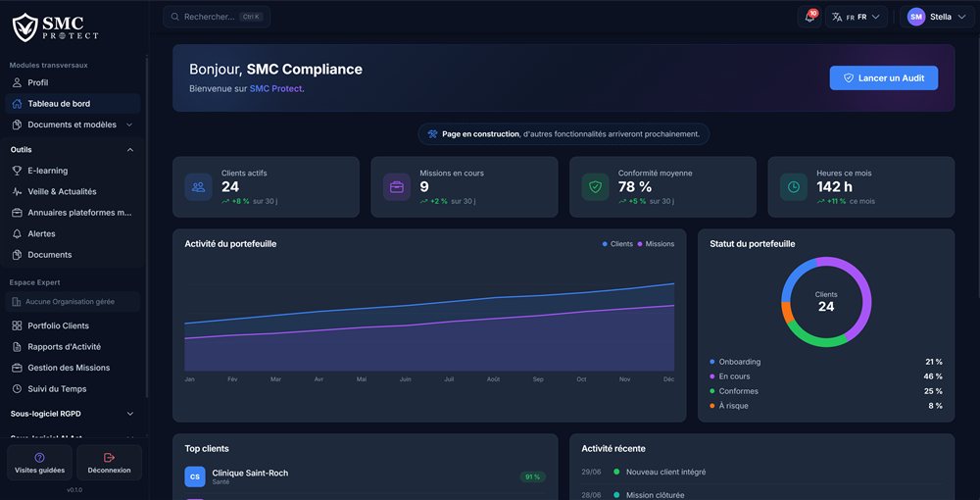
Task: Open the FR language dropdown
Action: (x=857, y=17)
